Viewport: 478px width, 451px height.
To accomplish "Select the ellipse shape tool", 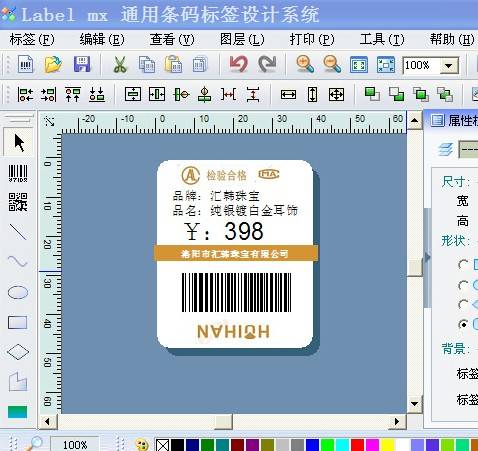I will coord(18,292).
